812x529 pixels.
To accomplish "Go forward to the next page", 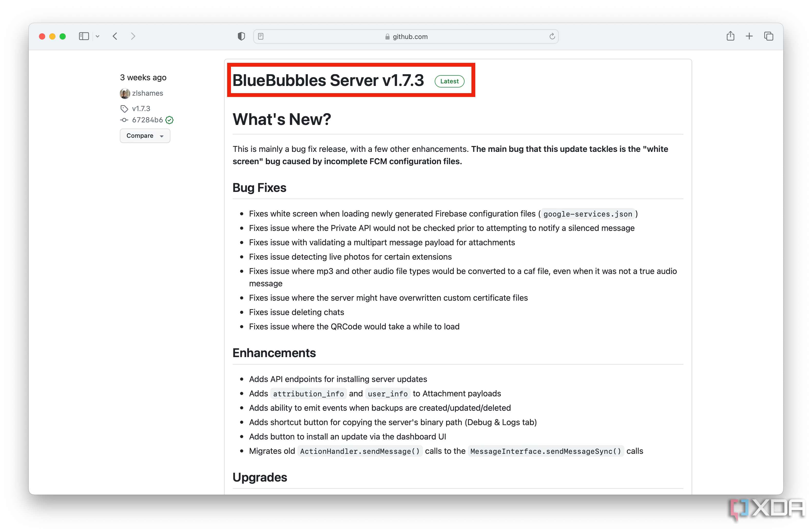I will pos(133,36).
